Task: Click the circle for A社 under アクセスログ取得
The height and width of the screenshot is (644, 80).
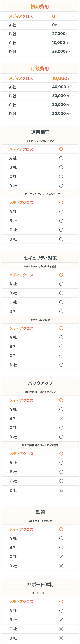Action: (61, 337)
